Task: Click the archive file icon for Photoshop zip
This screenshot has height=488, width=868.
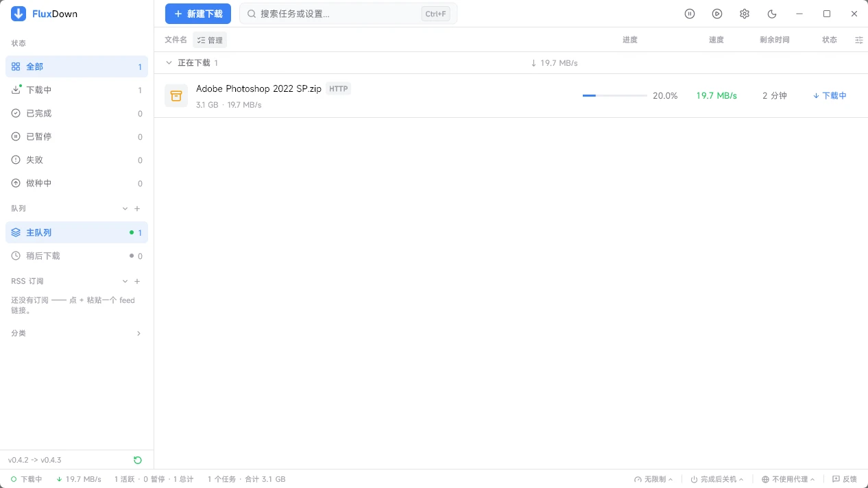Action: (x=176, y=96)
